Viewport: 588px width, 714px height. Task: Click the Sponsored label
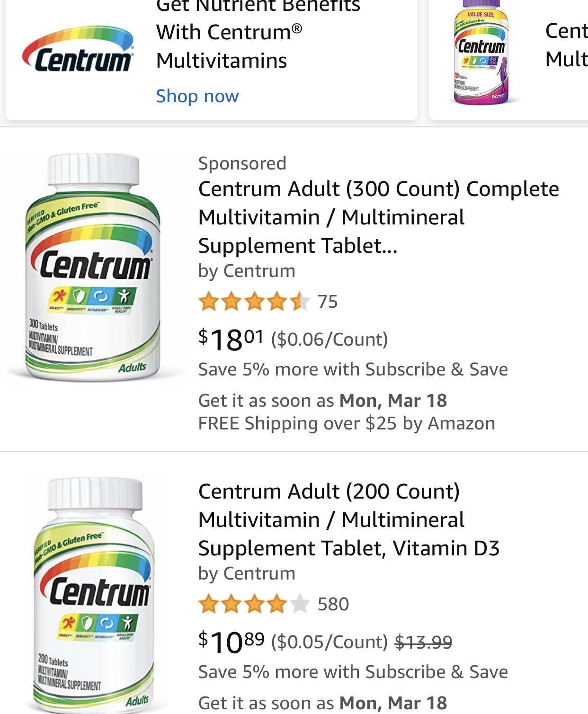(x=242, y=163)
